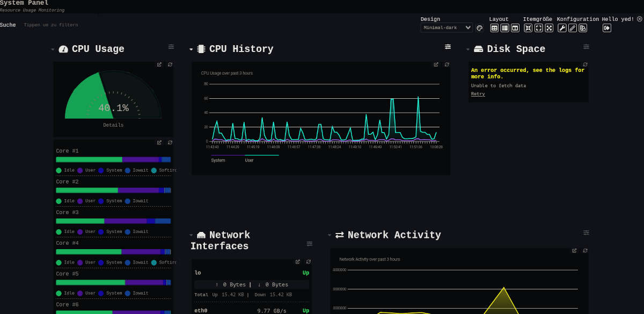Open CPU History section options menu
The image size is (644, 314).
click(448, 47)
